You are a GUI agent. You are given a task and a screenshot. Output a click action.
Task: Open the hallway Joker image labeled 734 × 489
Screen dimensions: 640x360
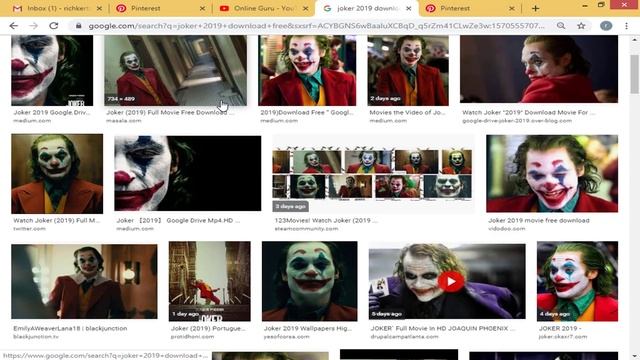coord(176,70)
